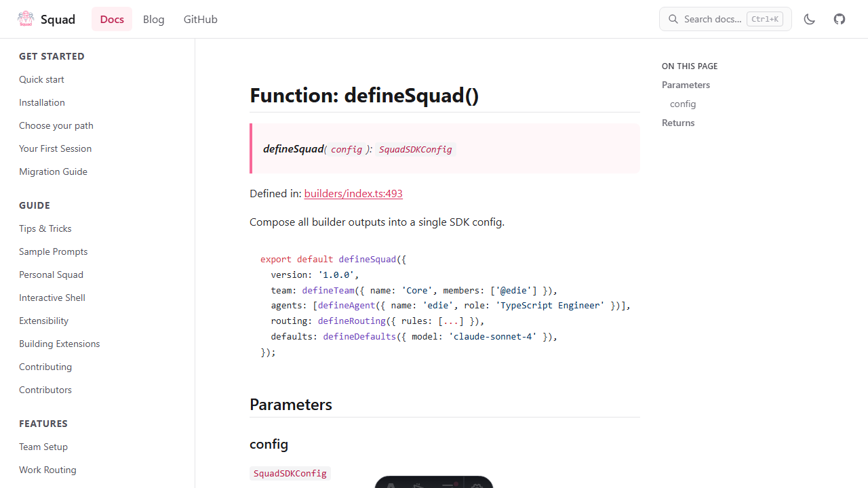Viewport: 868px width, 488px height.
Task: Click the search magnifier icon
Action: [x=673, y=19]
